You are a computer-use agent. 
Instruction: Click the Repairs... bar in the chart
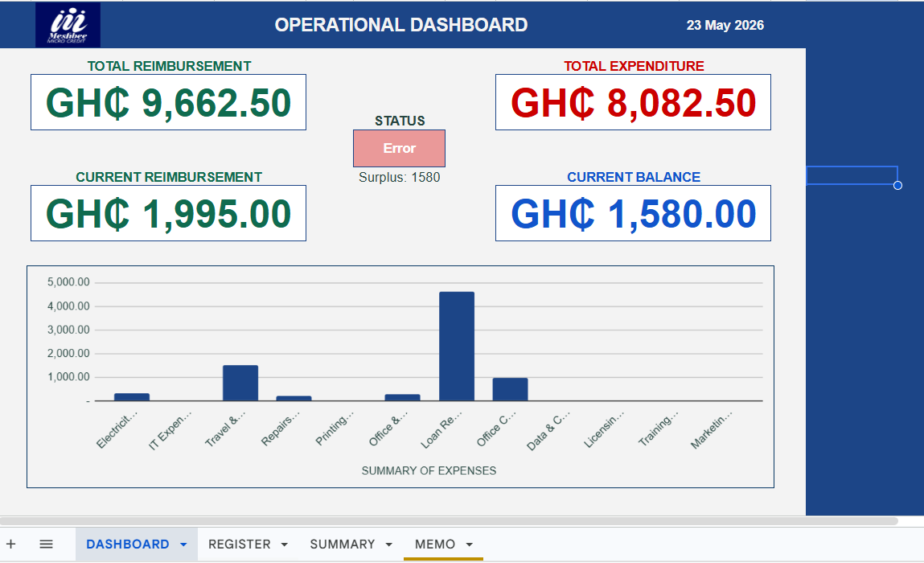[x=294, y=398]
